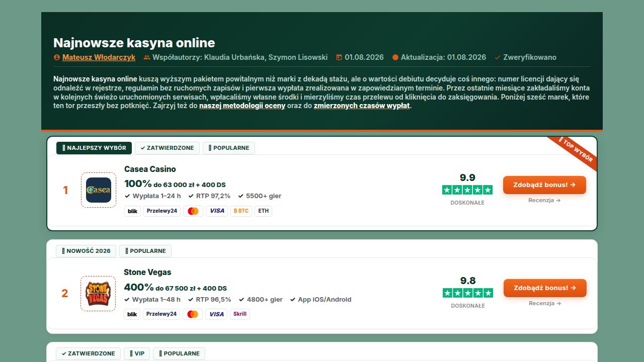Click the rank number 1 beside Casea
The image size is (644, 362).
click(x=65, y=190)
